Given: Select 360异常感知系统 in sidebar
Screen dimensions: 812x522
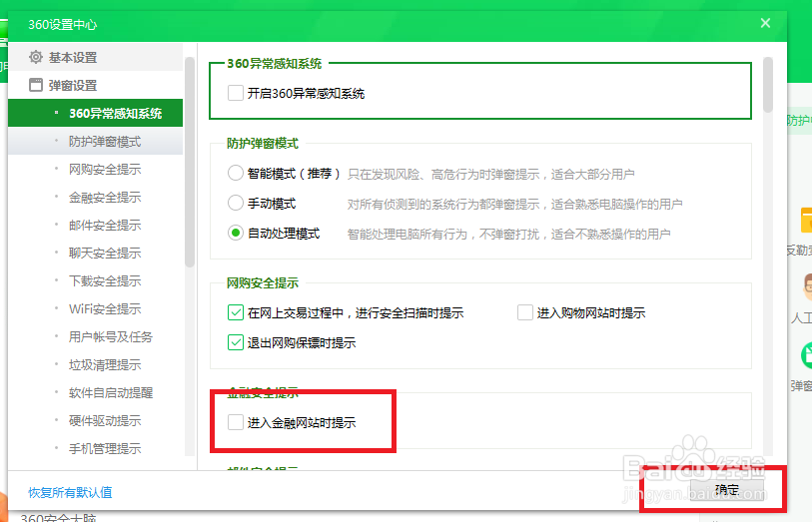Looking at the screenshot, I should [95, 113].
